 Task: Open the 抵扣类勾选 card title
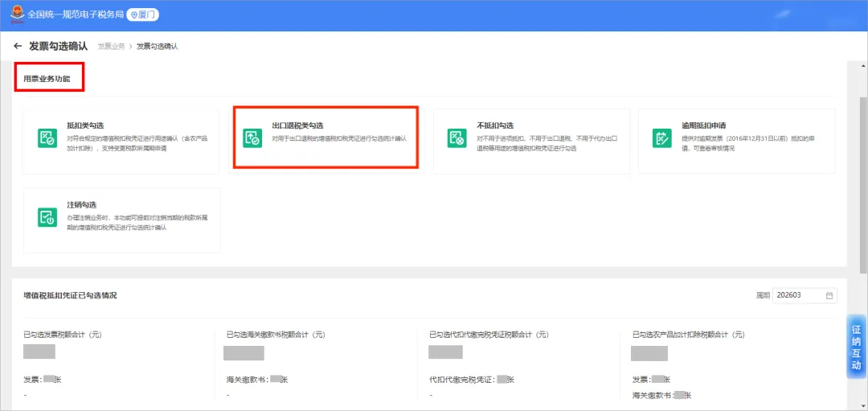pos(85,125)
